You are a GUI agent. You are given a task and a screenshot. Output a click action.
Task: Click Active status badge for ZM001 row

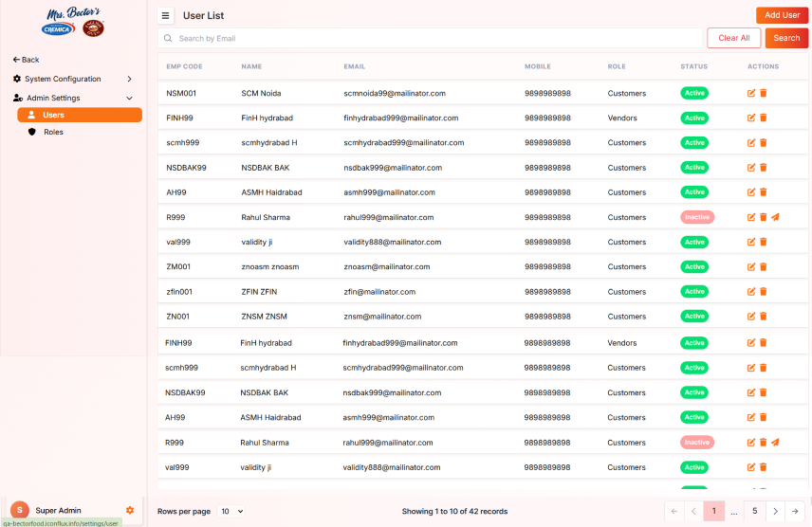point(694,267)
